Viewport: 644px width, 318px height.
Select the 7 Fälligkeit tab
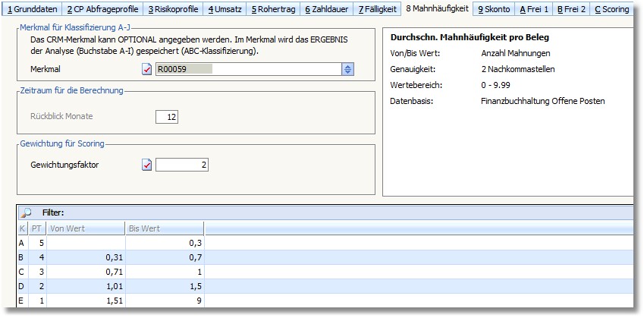pos(378,9)
